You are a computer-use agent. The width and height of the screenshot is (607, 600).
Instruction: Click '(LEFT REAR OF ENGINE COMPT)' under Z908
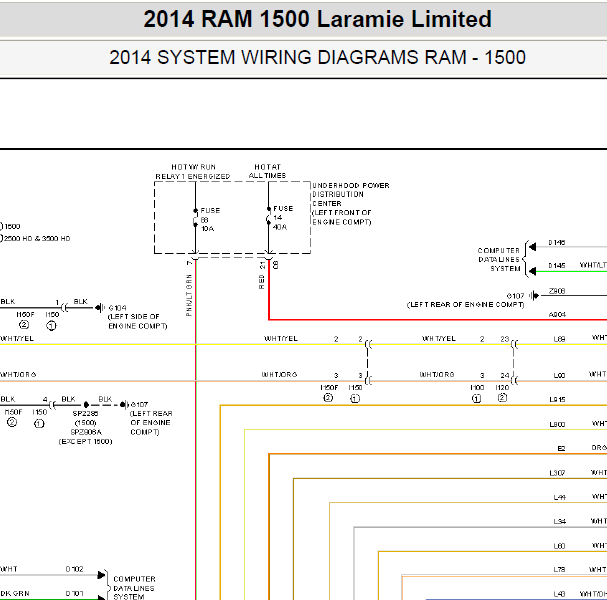pyautogui.click(x=465, y=305)
